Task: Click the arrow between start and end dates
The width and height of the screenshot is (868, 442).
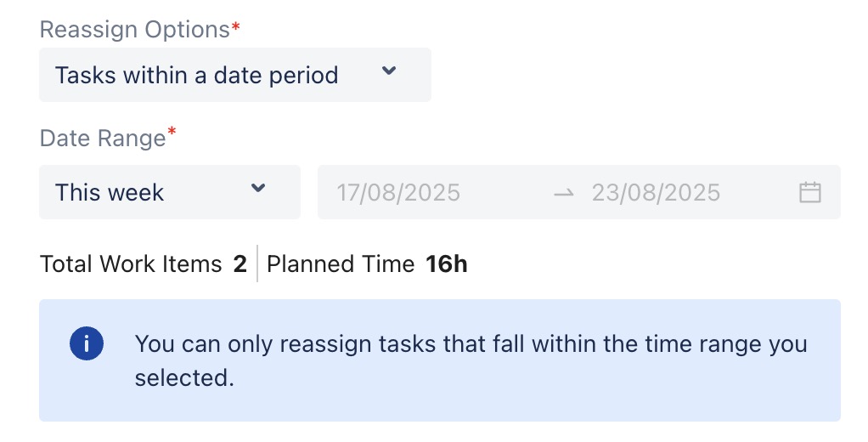Action: tap(564, 193)
